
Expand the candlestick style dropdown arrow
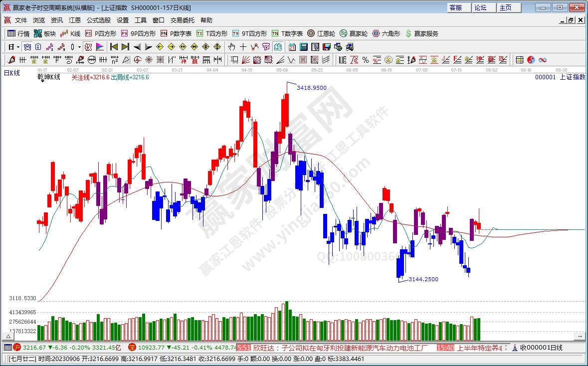pyautogui.click(x=80, y=47)
